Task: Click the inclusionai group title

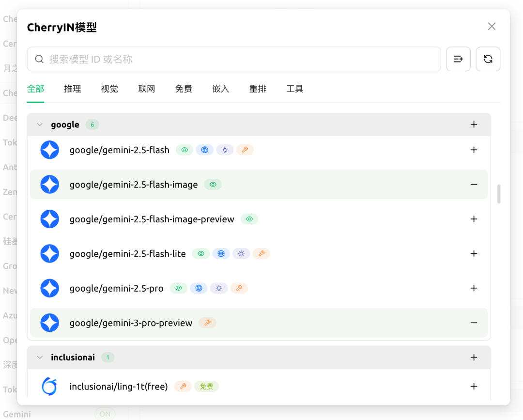Action: (x=73, y=358)
